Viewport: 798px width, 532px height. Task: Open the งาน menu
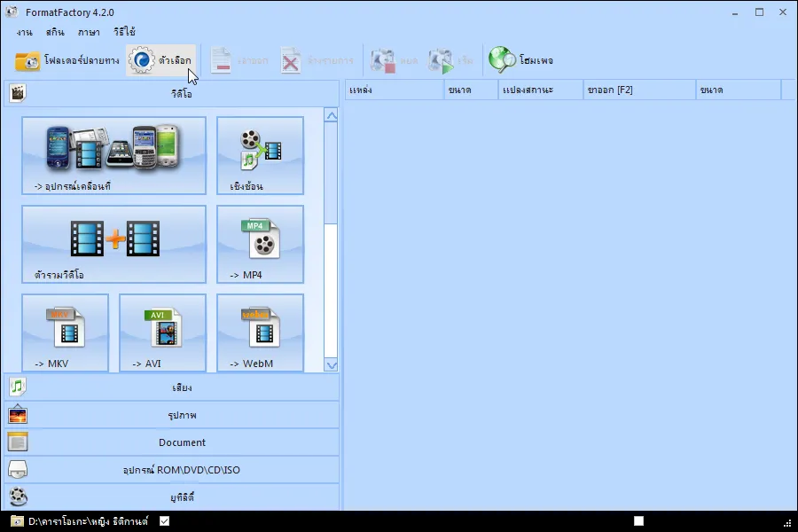click(x=25, y=32)
